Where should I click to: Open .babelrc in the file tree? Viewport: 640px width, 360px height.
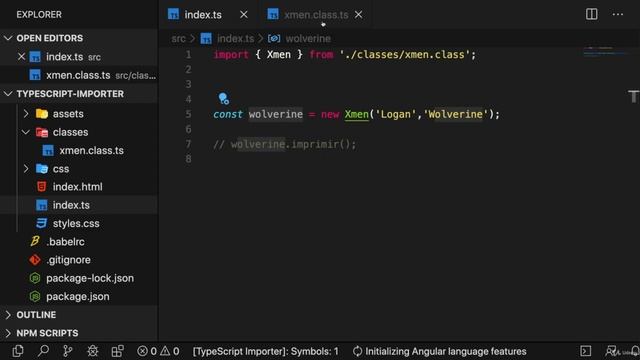tap(65, 242)
